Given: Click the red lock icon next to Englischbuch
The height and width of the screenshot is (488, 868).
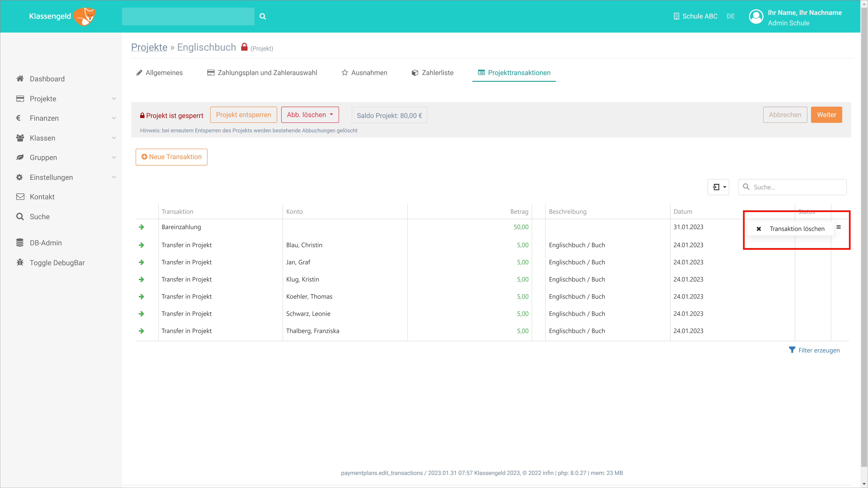Looking at the screenshot, I should click(x=244, y=47).
